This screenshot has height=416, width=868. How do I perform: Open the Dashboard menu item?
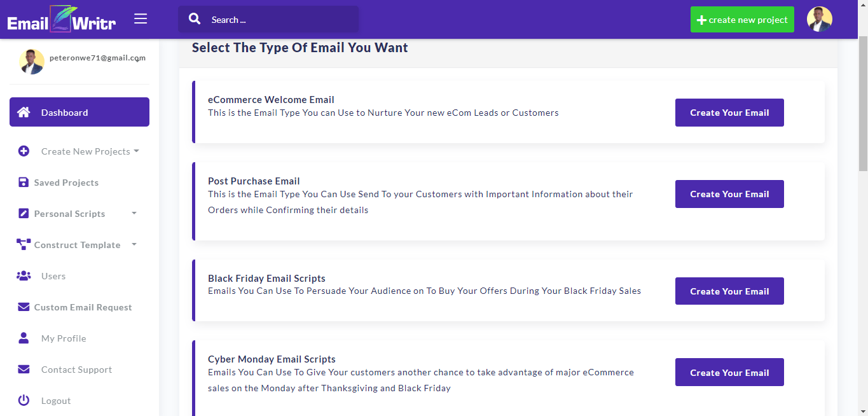coord(79,113)
